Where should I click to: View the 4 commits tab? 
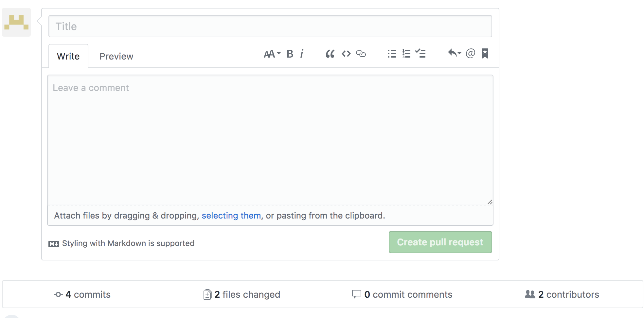point(82,294)
